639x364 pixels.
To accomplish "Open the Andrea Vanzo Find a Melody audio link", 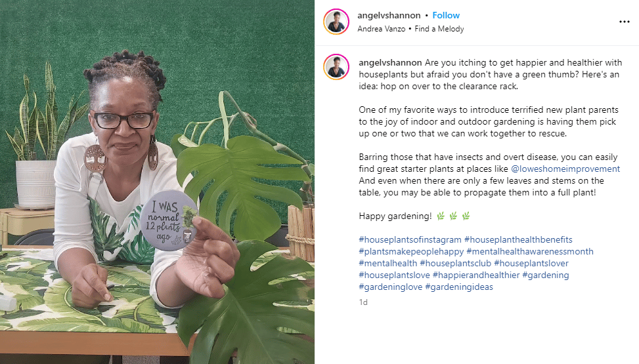I will click(410, 29).
